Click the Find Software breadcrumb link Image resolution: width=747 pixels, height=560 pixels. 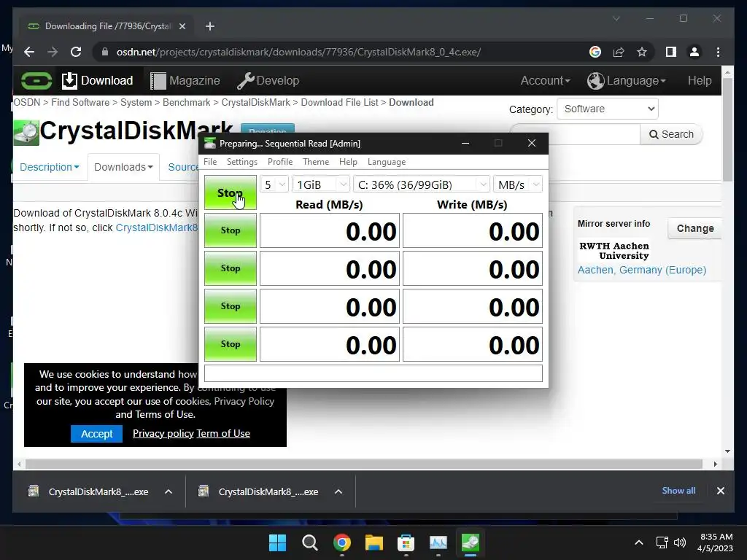tap(80, 102)
